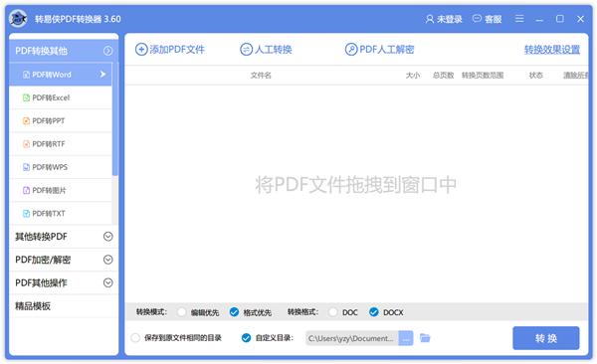Image resolution: width=597 pixels, height=364 pixels.
Task: Minimize the window
Action: coord(539,19)
